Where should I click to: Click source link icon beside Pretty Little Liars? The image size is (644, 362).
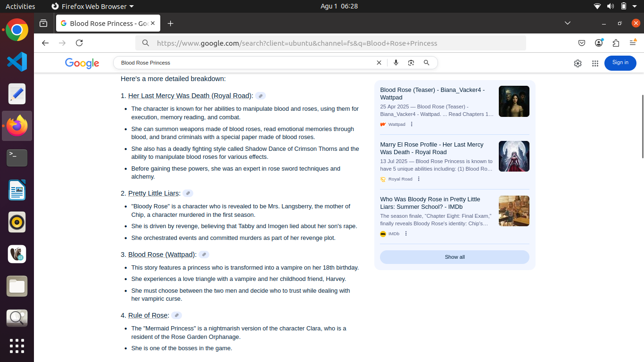[188, 193]
